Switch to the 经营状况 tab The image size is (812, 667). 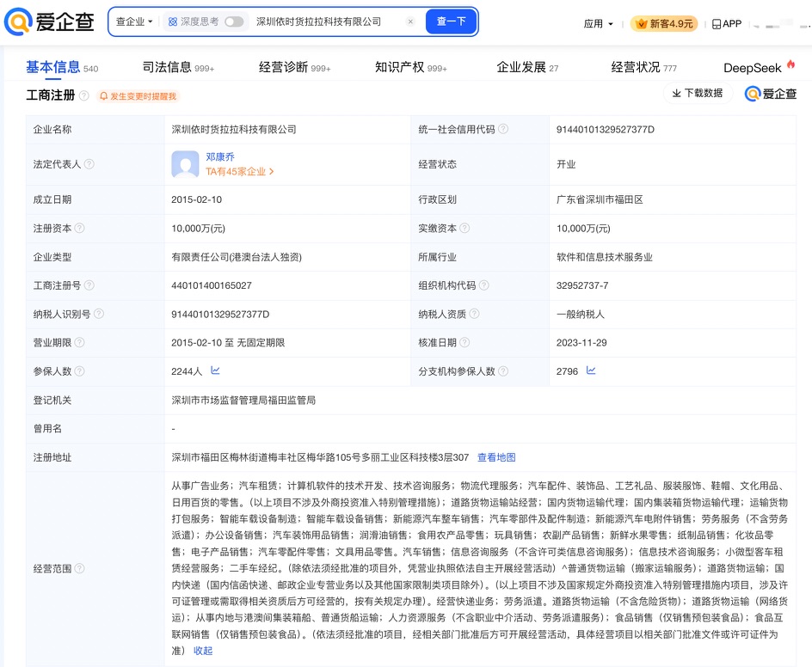pyautogui.click(x=643, y=68)
